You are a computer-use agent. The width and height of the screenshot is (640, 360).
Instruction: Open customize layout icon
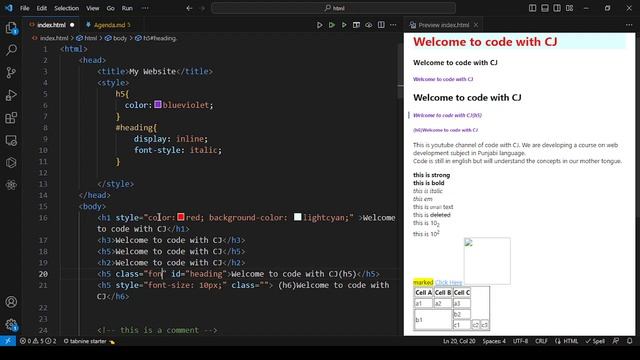(x=569, y=8)
